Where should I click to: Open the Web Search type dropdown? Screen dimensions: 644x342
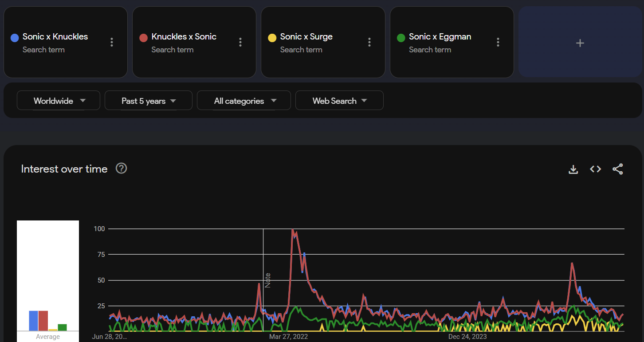point(339,101)
